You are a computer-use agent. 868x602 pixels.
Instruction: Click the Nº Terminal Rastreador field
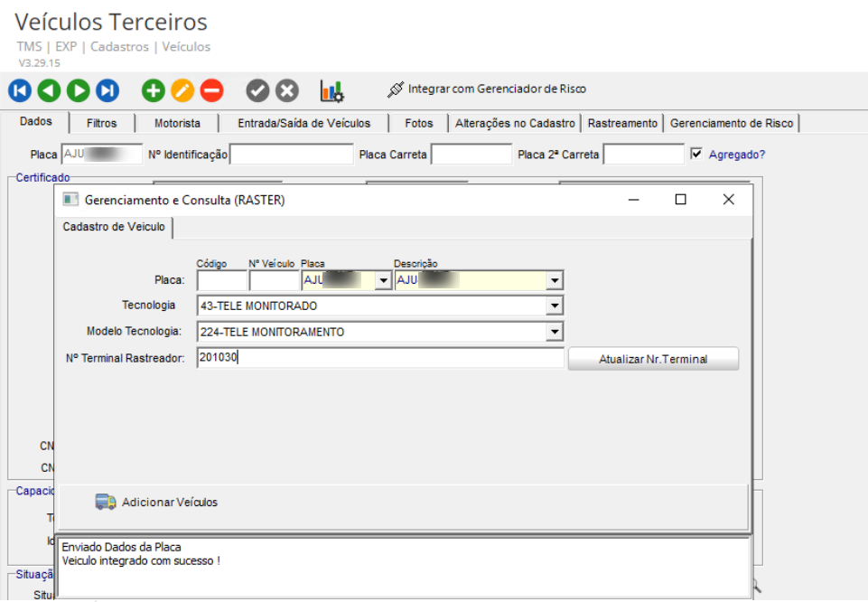380,357
